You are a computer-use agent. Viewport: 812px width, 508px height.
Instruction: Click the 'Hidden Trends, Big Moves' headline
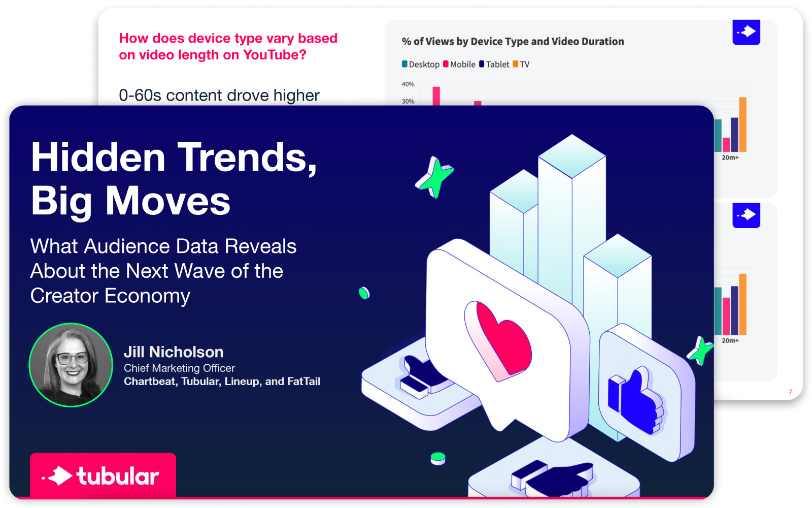click(x=174, y=179)
